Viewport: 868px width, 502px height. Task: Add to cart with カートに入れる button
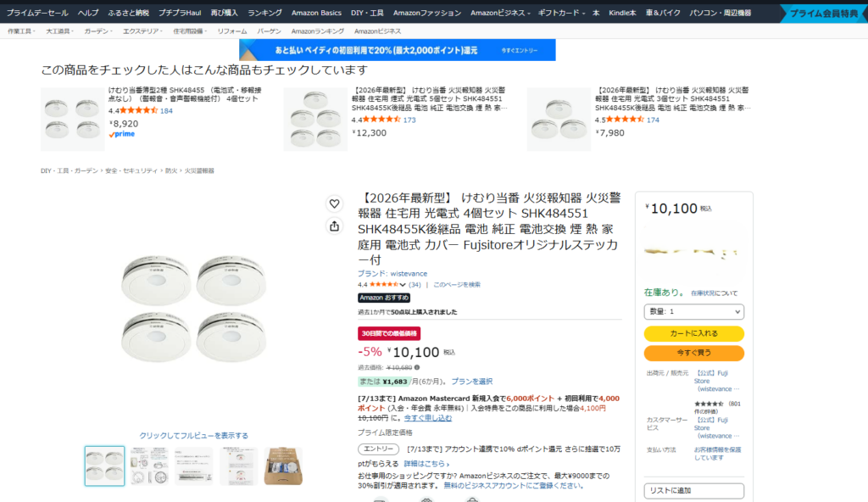tap(693, 333)
